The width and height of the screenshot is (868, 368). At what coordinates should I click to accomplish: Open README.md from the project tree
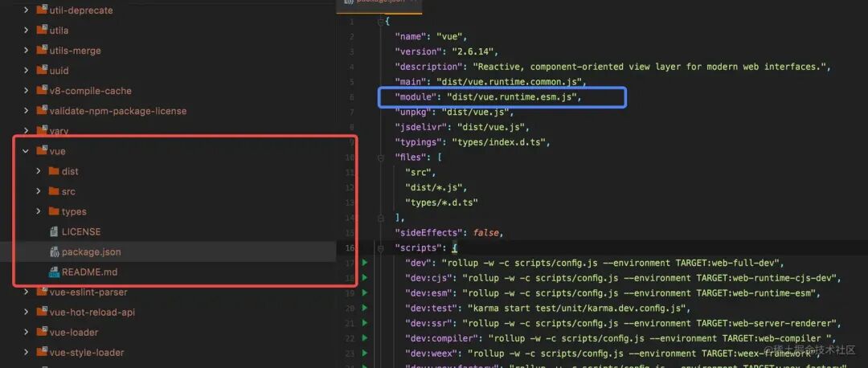(x=90, y=272)
